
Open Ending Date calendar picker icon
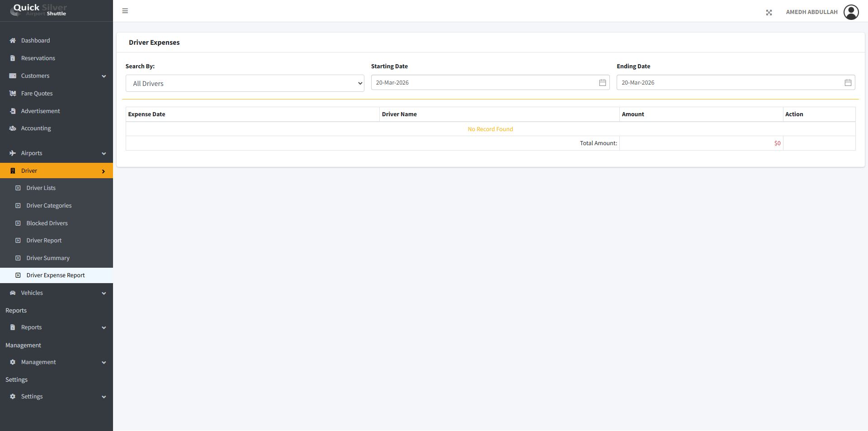pyautogui.click(x=848, y=83)
